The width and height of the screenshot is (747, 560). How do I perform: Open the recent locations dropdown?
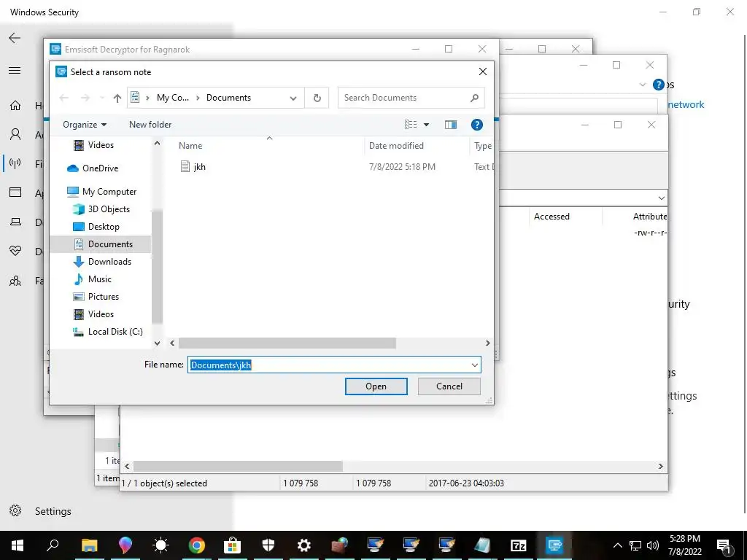(x=101, y=98)
